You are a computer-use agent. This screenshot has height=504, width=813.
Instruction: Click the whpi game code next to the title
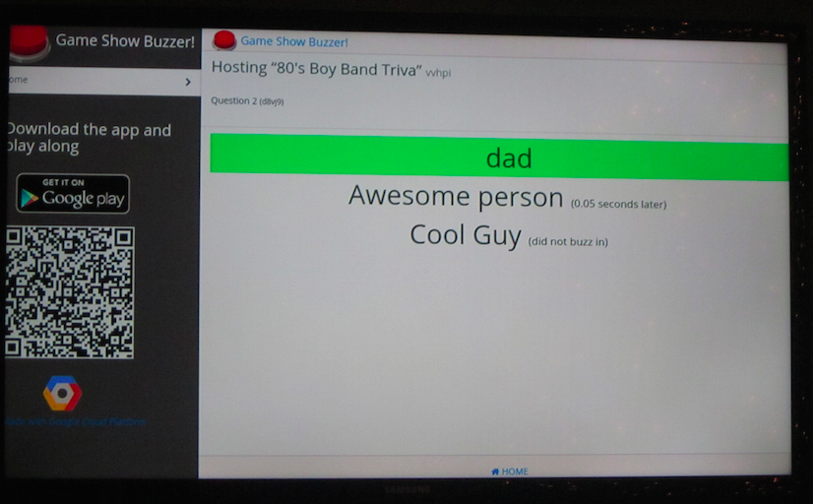tap(438, 73)
